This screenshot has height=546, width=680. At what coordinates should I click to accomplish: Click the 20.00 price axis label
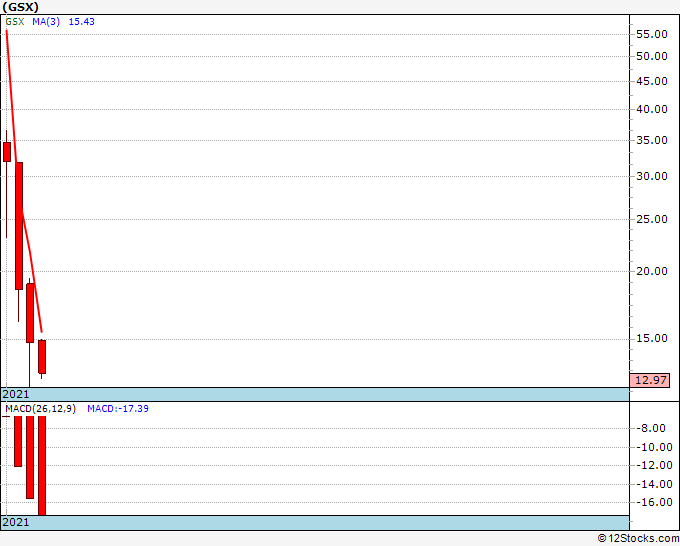coord(651,271)
